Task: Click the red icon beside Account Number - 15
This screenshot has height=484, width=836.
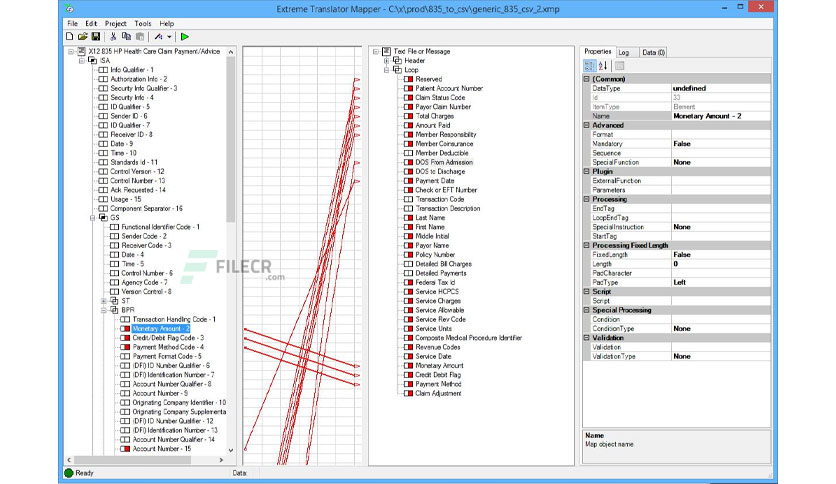Action: point(125,449)
